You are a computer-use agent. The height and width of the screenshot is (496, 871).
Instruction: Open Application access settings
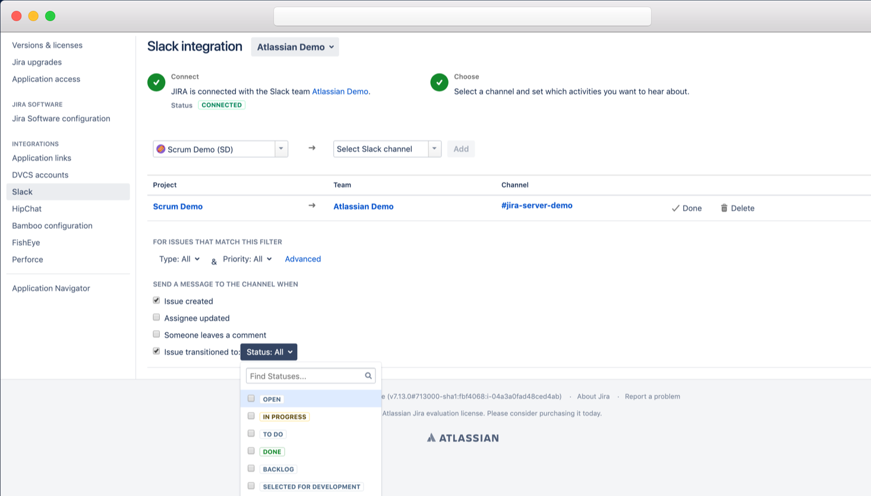pyautogui.click(x=46, y=79)
